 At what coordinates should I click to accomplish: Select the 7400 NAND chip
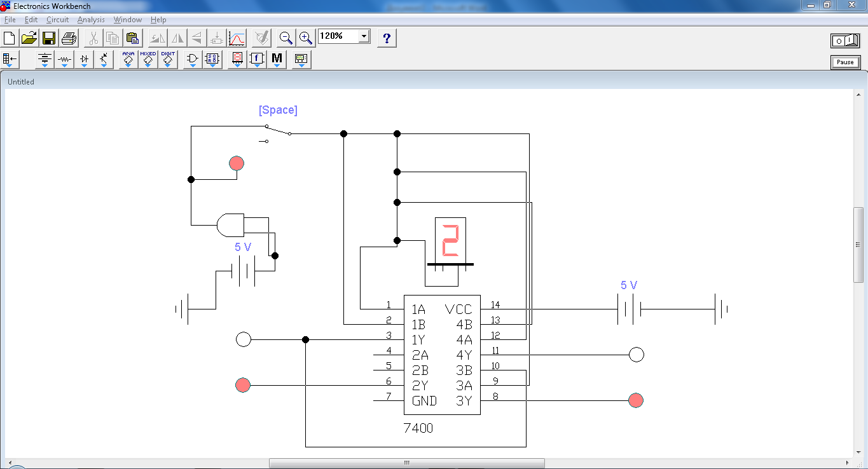point(442,355)
